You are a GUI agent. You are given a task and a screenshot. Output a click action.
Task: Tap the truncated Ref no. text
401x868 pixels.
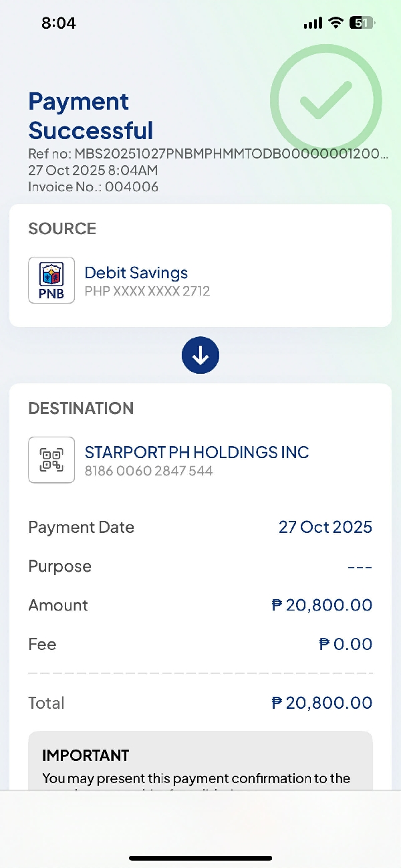(x=207, y=154)
